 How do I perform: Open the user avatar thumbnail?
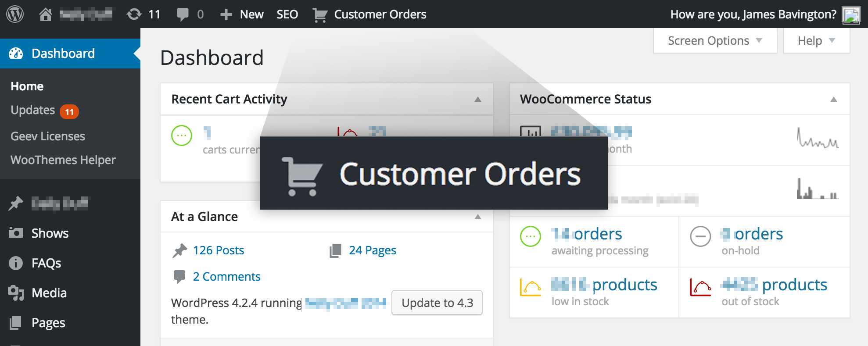point(851,15)
